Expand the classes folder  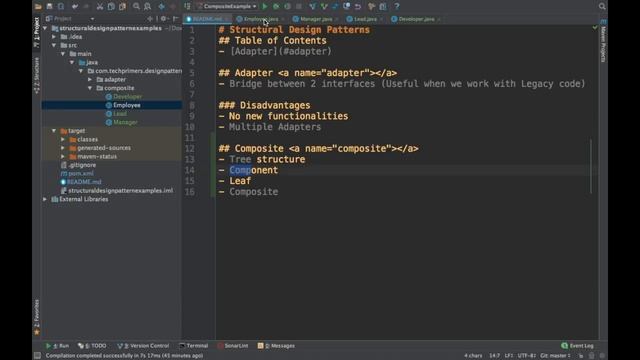[63, 139]
